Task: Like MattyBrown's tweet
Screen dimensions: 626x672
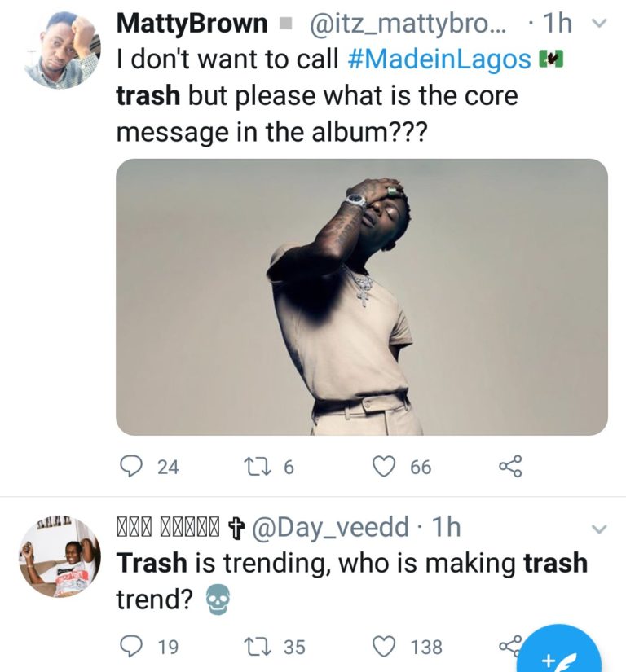Action: coord(382,467)
